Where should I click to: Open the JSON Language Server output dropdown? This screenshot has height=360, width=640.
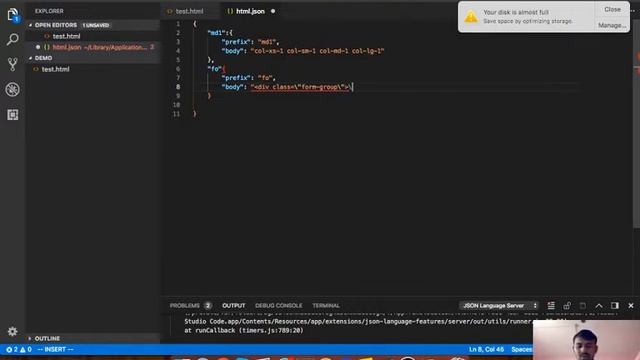coord(500,306)
